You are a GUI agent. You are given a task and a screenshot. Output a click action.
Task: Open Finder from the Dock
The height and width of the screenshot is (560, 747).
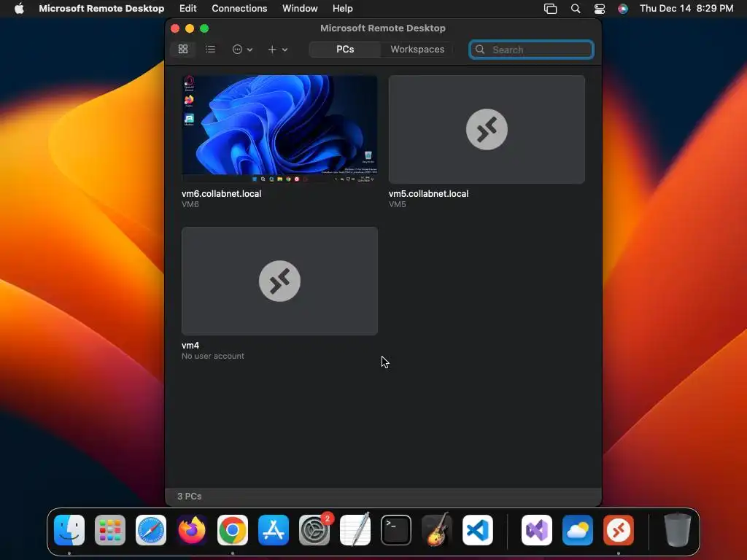[69, 530]
